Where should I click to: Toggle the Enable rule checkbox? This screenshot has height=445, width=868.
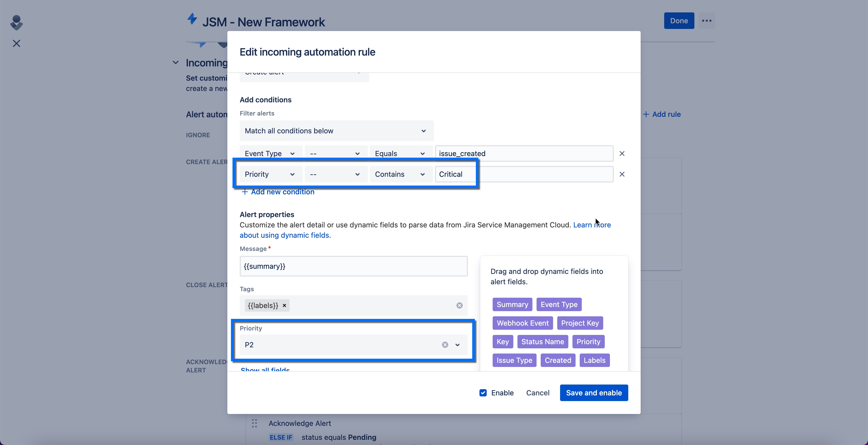482,392
